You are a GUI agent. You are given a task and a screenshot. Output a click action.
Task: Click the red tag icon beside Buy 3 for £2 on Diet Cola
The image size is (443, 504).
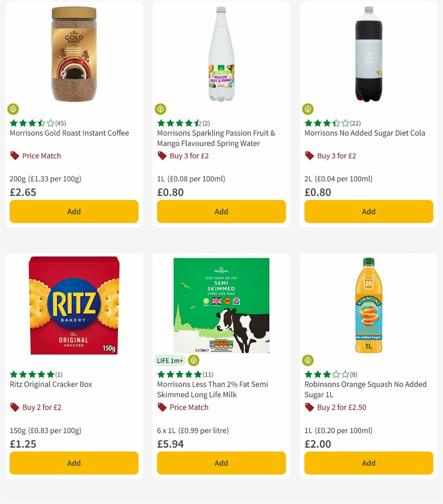point(309,156)
